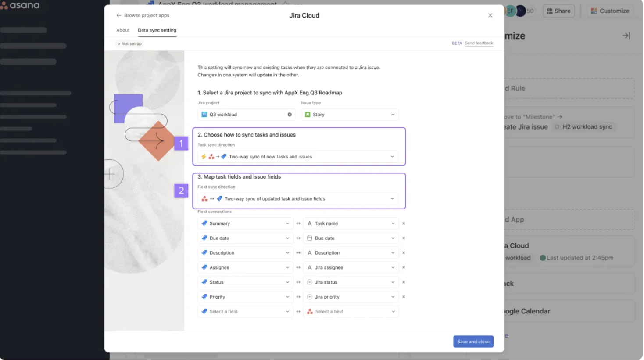Open the Status Jira field dropdown
644x360 pixels.
coord(245,282)
